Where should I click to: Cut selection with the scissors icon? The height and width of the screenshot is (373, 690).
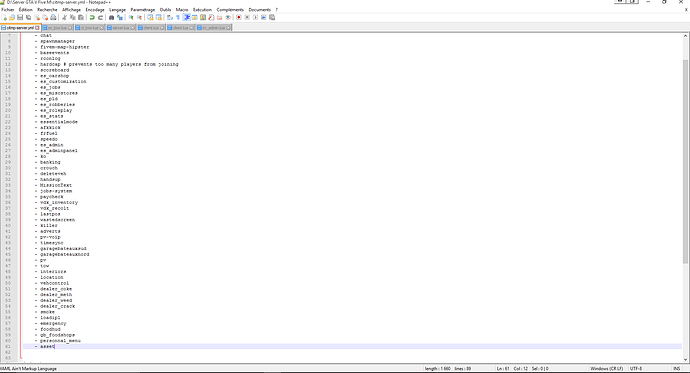click(64, 18)
